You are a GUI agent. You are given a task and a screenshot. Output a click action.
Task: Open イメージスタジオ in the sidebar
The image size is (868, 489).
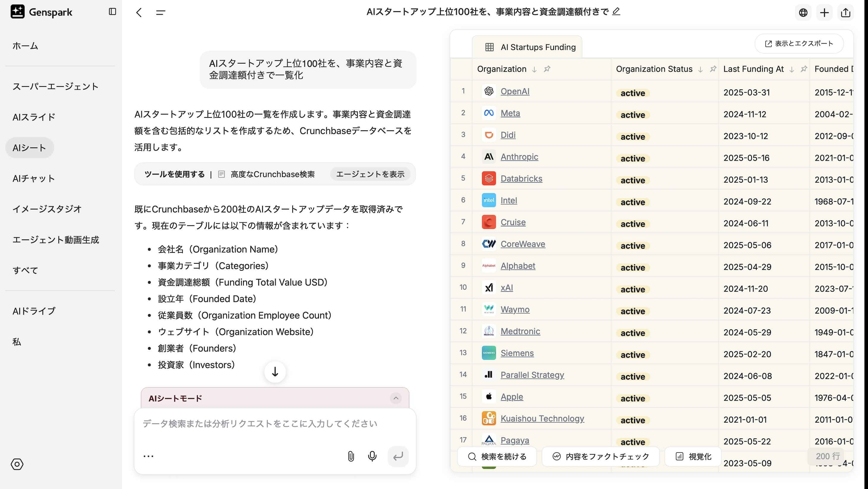coord(47,209)
